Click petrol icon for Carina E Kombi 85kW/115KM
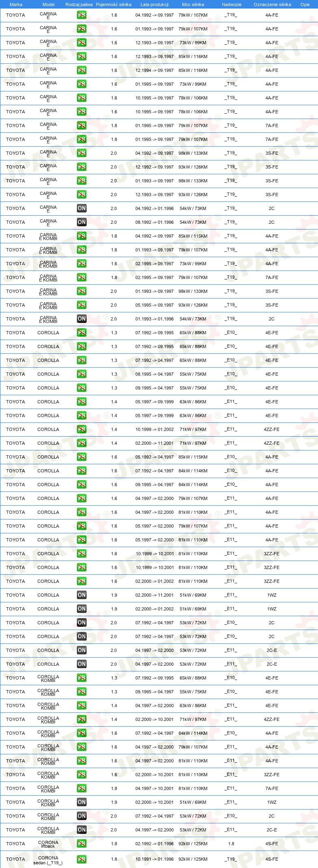 pos(82,236)
